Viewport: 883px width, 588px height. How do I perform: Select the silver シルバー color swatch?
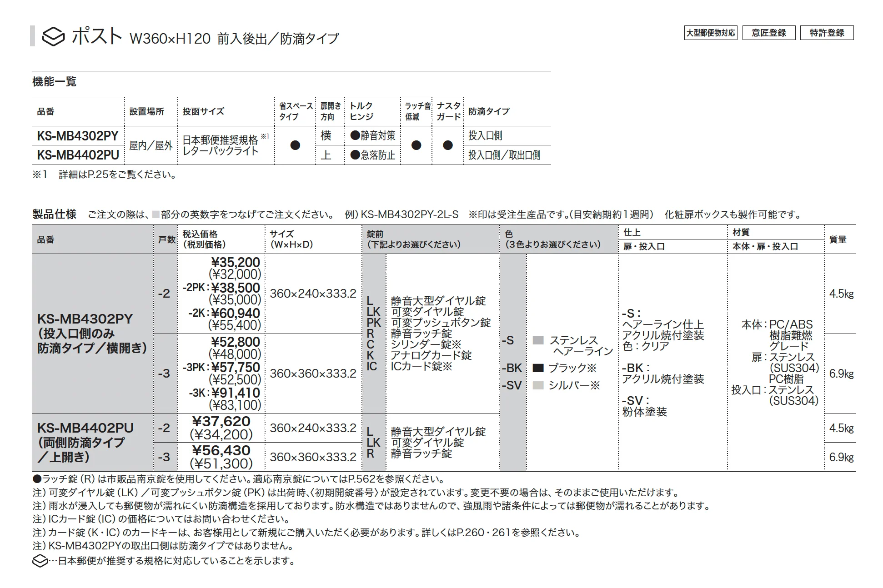(x=538, y=385)
